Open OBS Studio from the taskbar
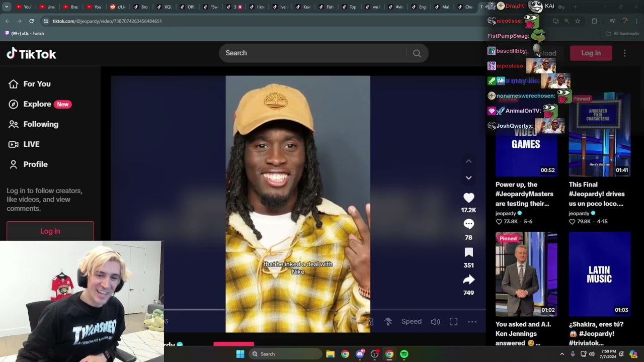Image resolution: width=644 pixels, height=362 pixels. (374, 354)
